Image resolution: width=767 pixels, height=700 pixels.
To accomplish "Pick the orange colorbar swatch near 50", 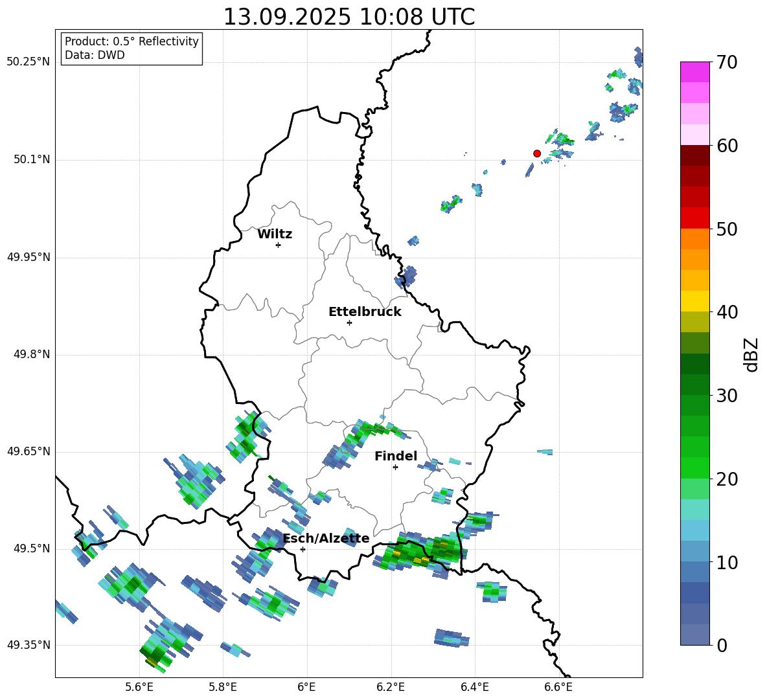I will pyautogui.click(x=695, y=239).
